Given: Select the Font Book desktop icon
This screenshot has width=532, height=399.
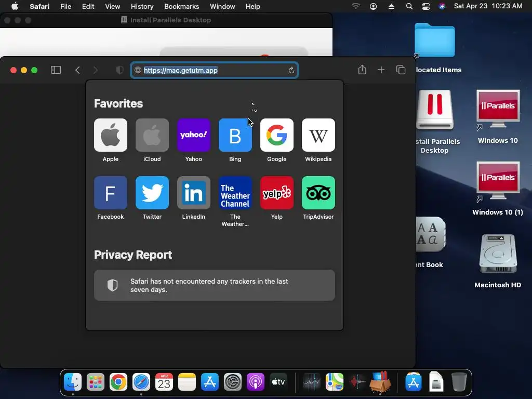Looking at the screenshot, I should click(431, 235).
